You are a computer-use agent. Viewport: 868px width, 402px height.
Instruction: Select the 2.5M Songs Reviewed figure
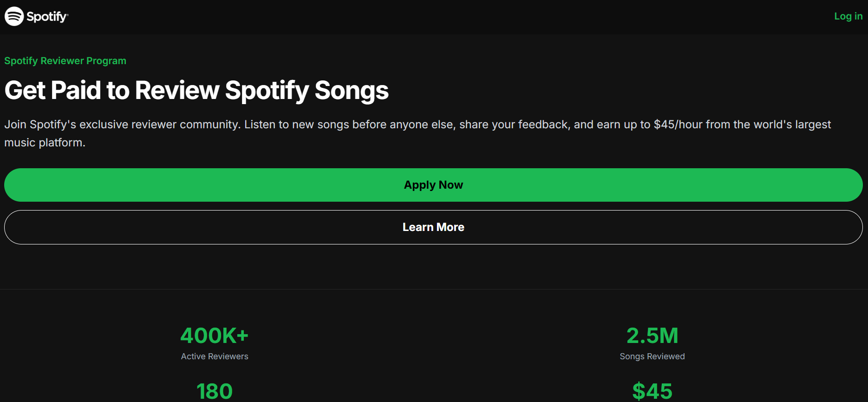click(652, 335)
